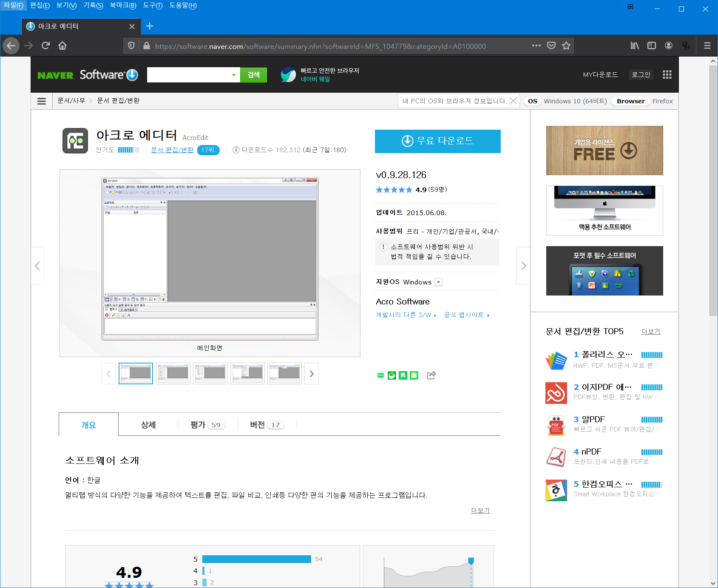Open the Firefox library panel
Screen dimensions: 718x588
pyautogui.click(x=635, y=45)
